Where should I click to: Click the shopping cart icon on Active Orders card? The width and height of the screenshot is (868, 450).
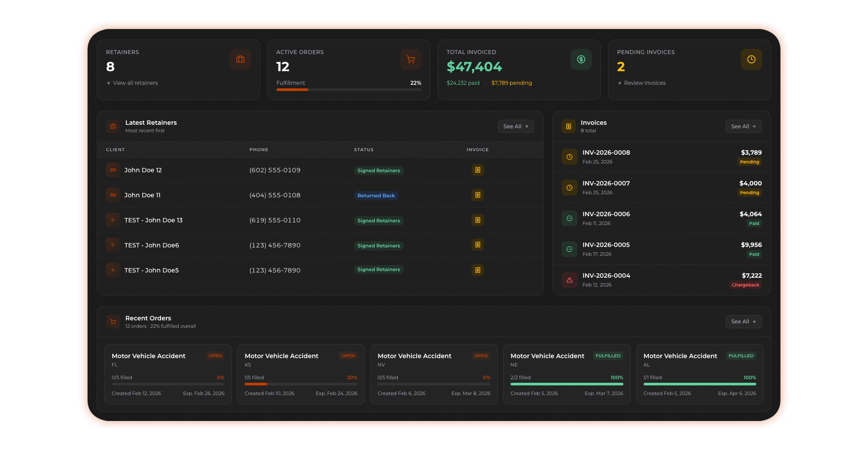(410, 59)
